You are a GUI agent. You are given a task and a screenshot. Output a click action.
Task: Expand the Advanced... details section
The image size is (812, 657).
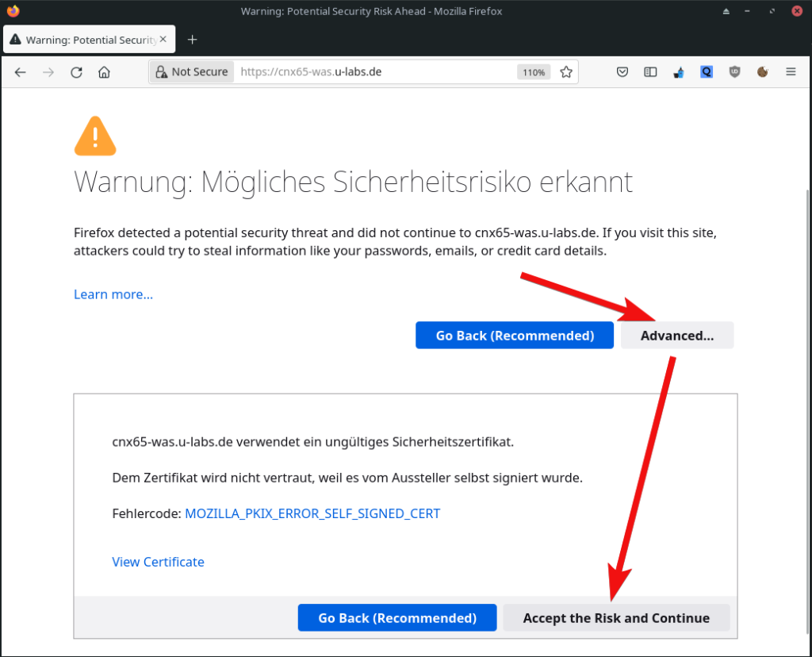coord(676,336)
